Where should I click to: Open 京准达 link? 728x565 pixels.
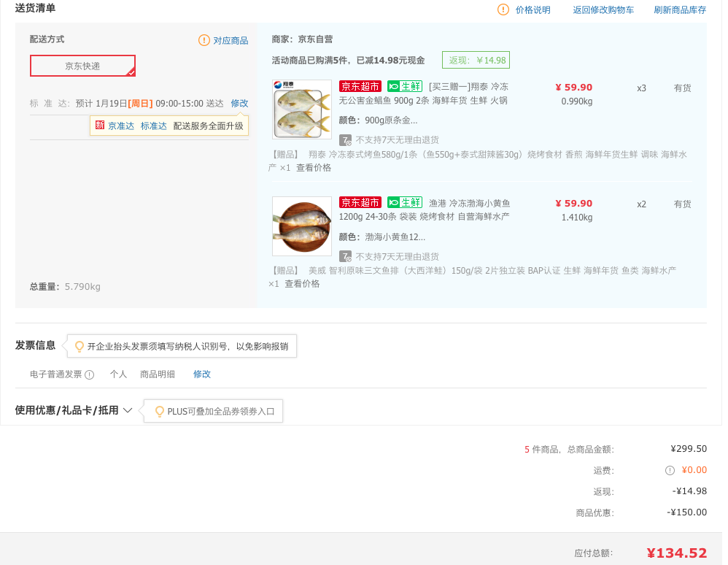121,126
